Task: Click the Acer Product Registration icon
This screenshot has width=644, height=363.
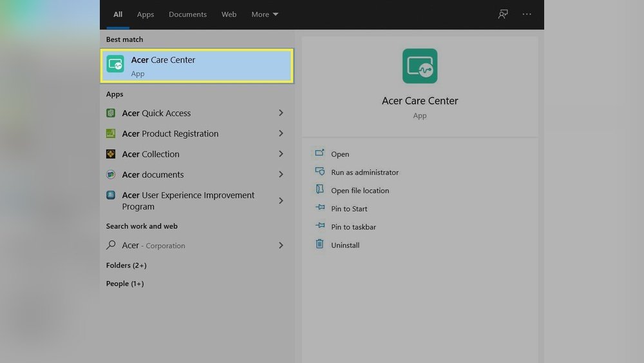Action: [x=111, y=134]
